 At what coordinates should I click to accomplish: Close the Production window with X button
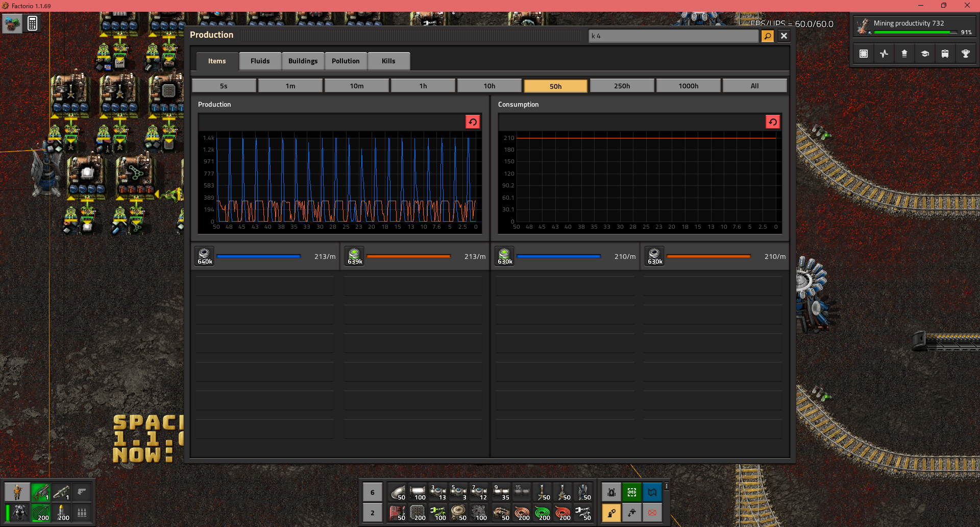pos(784,36)
